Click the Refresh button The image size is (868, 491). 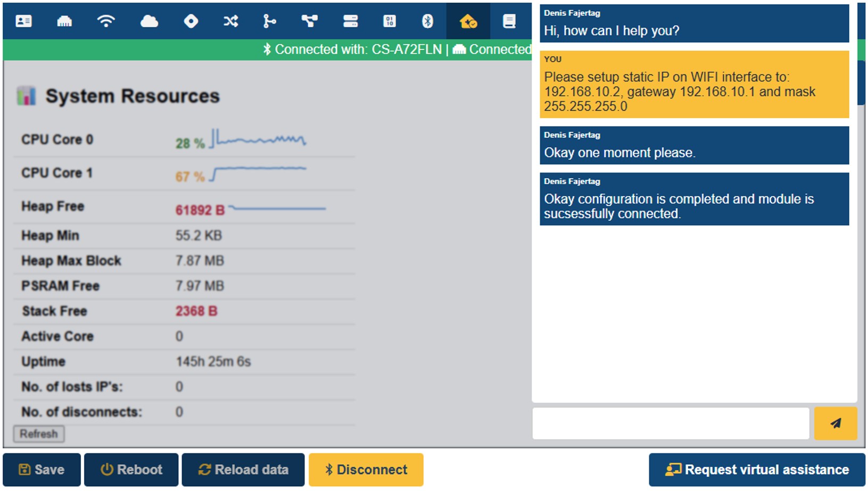(39, 434)
